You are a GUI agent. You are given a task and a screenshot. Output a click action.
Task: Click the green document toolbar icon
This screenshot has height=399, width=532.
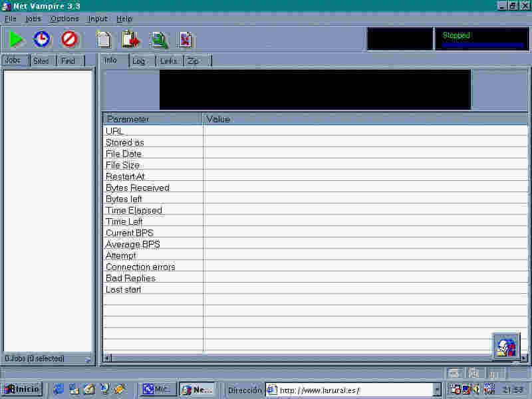(x=159, y=40)
